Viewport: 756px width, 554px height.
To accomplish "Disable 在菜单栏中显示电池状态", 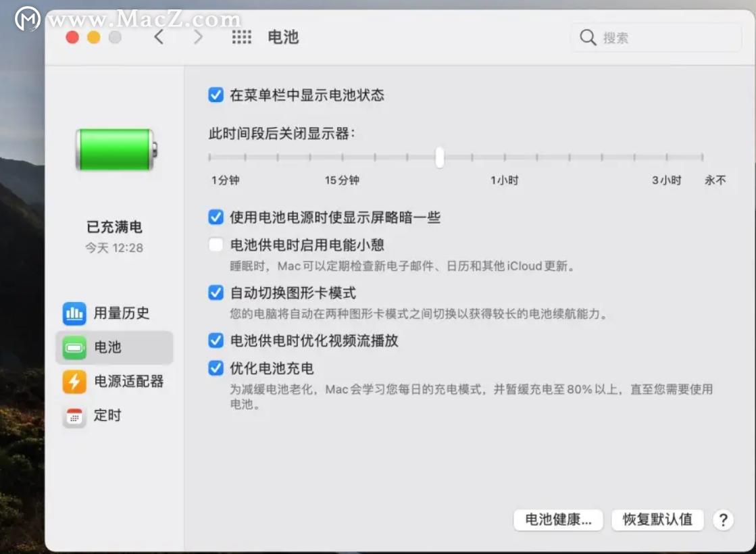I will click(x=216, y=95).
